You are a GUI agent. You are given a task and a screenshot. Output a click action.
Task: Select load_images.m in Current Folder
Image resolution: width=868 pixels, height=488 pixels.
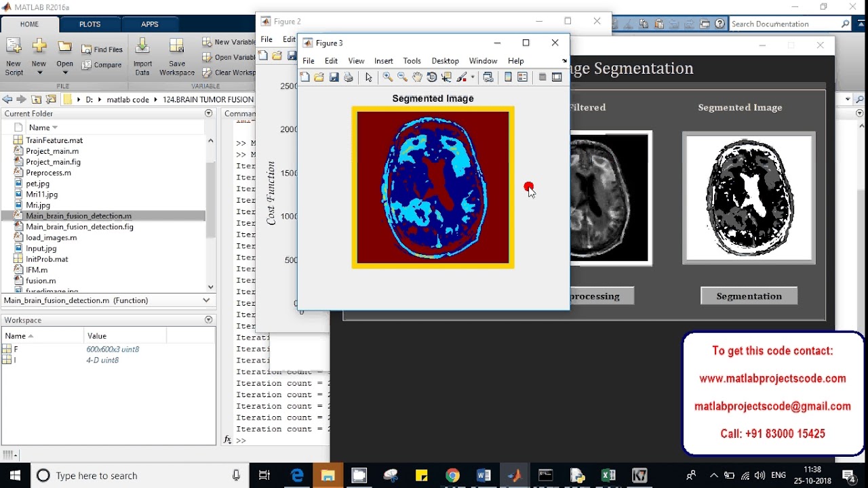coord(52,237)
